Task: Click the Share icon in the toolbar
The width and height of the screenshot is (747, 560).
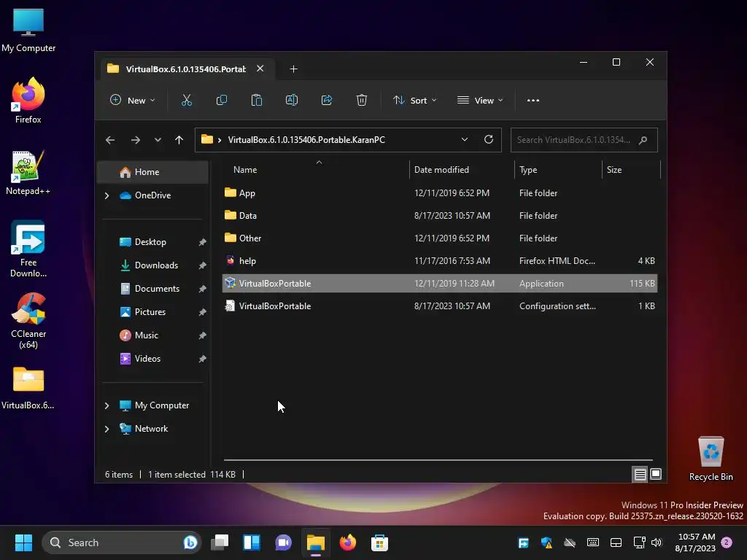Action: (x=327, y=101)
